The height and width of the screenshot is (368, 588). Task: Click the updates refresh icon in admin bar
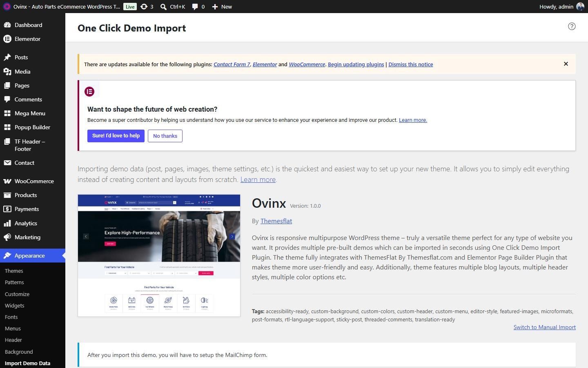point(144,7)
